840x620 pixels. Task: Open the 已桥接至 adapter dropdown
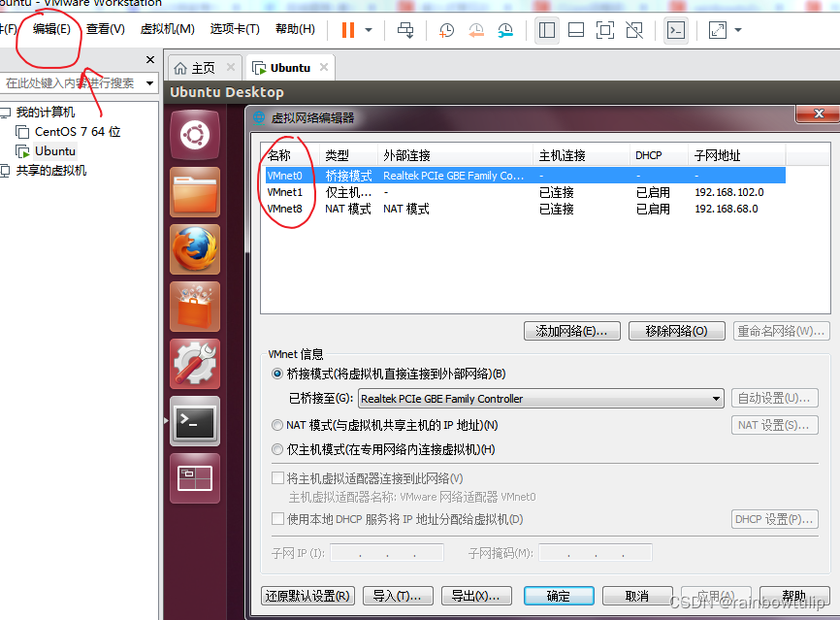point(541,398)
